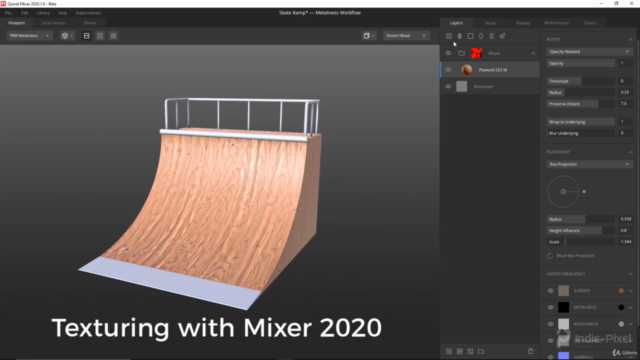Create a new layer group folder
640x360 pixels.
pyautogui.click(x=481, y=351)
